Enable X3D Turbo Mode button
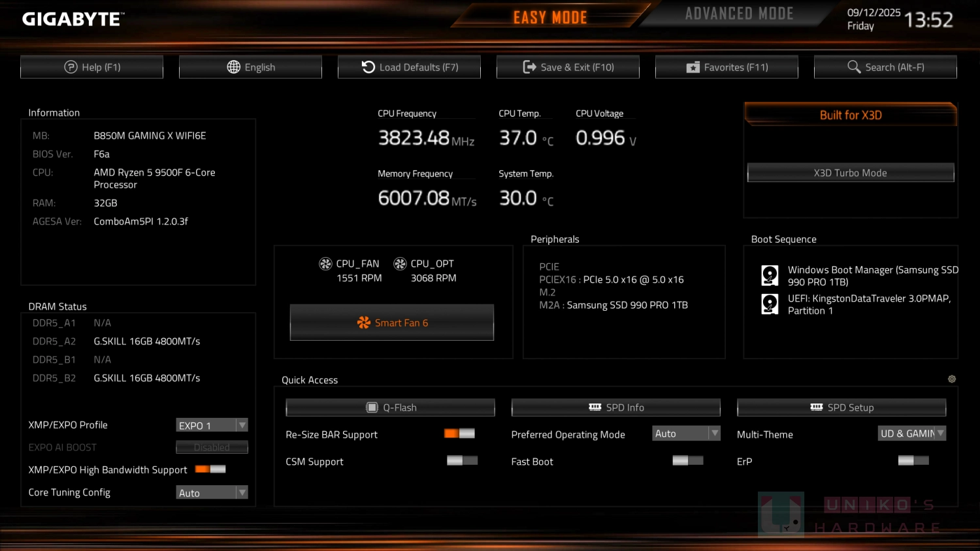The height and width of the screenshot is (551, 980). [851, 173]
